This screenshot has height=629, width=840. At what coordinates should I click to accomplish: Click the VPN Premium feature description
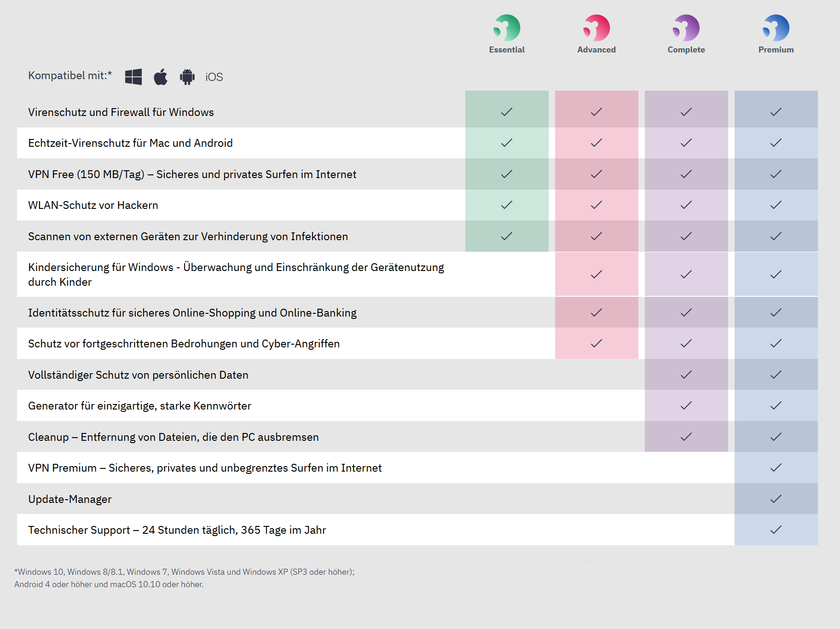tap(205, 468)
